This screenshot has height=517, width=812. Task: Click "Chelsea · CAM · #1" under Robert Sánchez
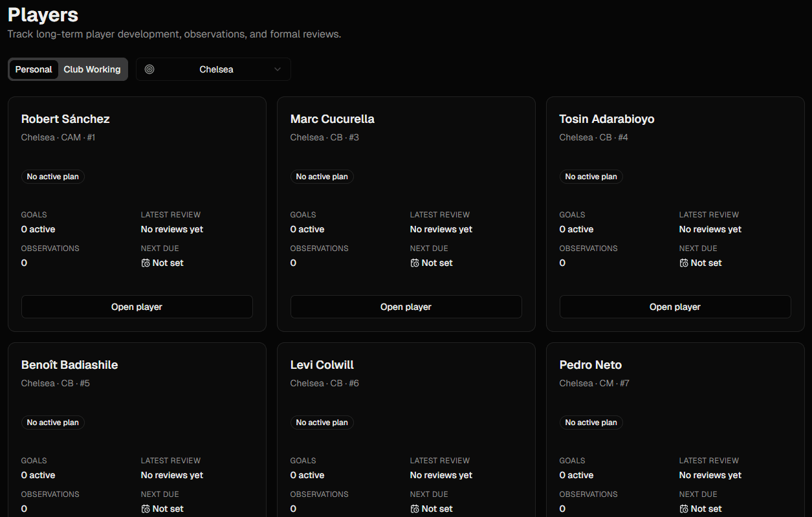coord(58,137)
